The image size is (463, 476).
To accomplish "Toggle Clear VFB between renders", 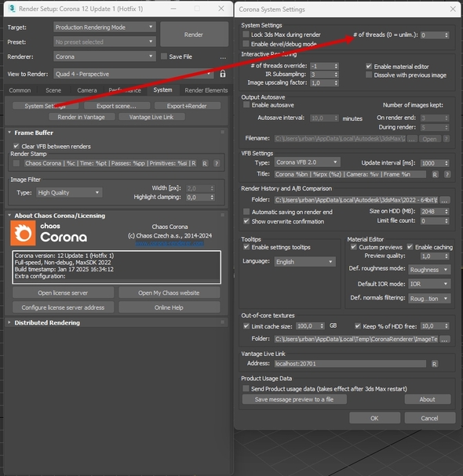I will (x=16, y=146).
